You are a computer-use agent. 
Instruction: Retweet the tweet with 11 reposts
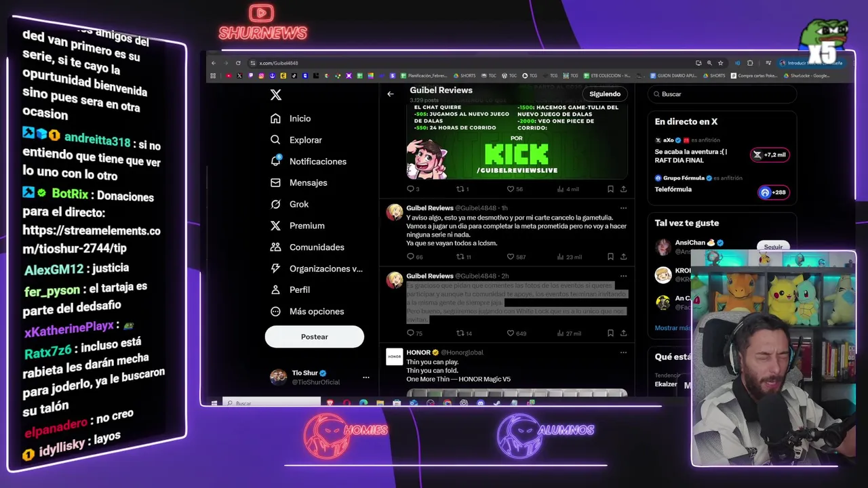(464, 257)
